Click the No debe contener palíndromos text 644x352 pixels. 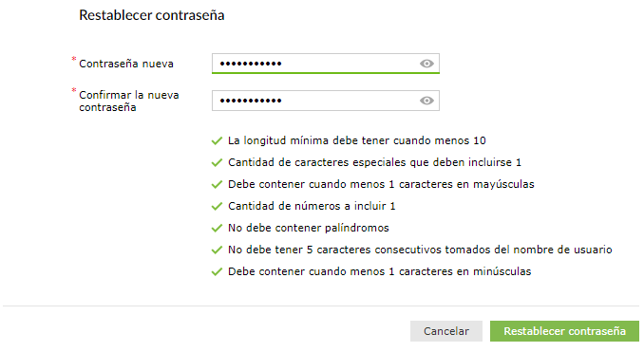click(309, 228)
